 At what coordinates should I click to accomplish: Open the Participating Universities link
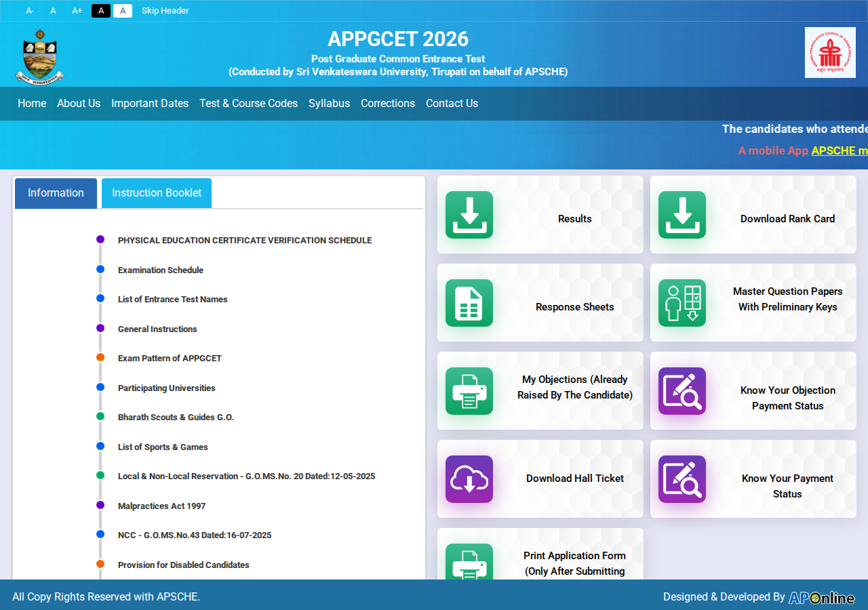pyautogui.click(x=167, y=388)
